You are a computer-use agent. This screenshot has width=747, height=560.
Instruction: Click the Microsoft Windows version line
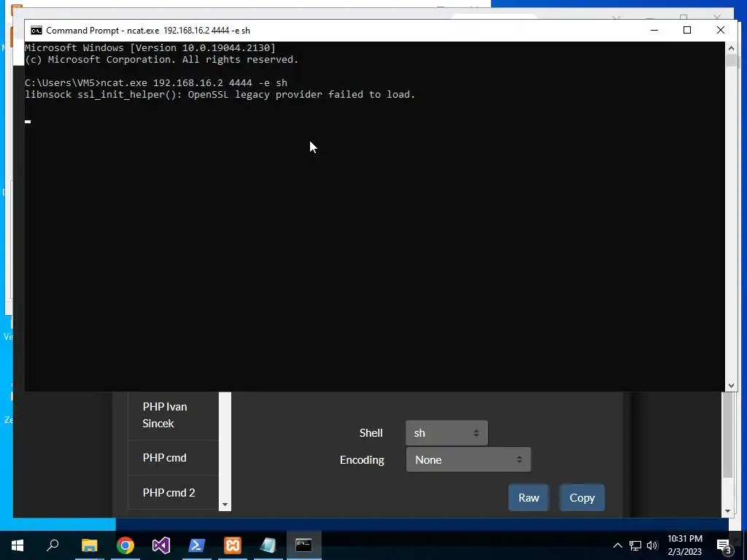(x=150, y=47)
